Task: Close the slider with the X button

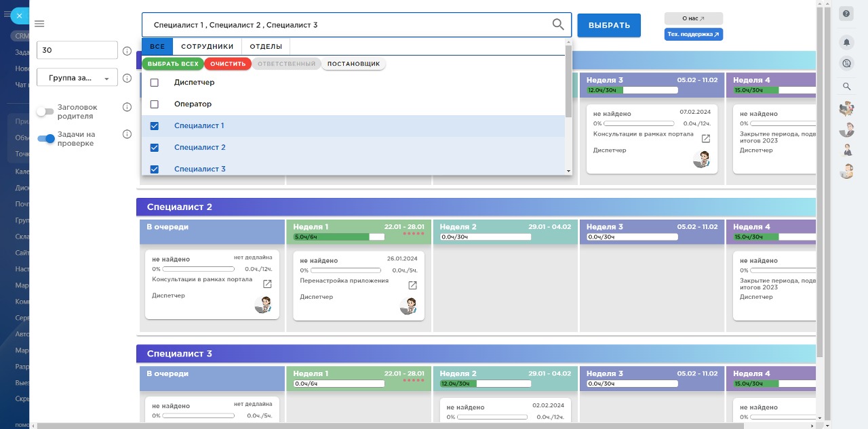Action: (x=19, y=16)
